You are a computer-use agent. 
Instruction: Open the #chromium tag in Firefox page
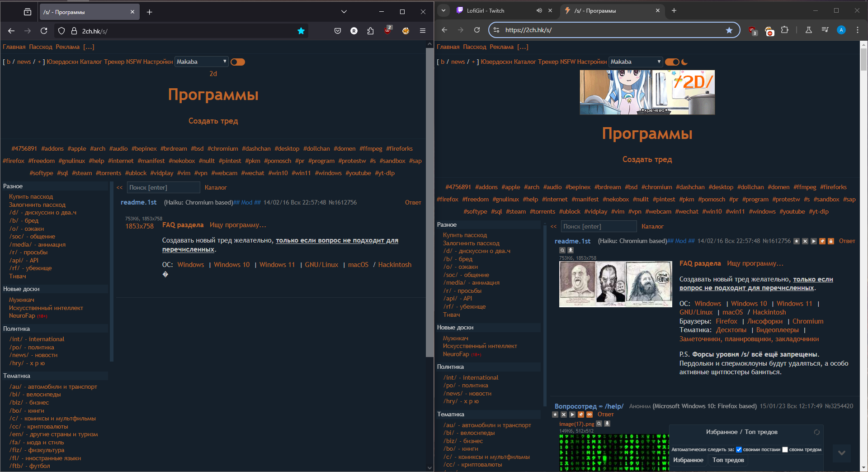coord(223,148)
